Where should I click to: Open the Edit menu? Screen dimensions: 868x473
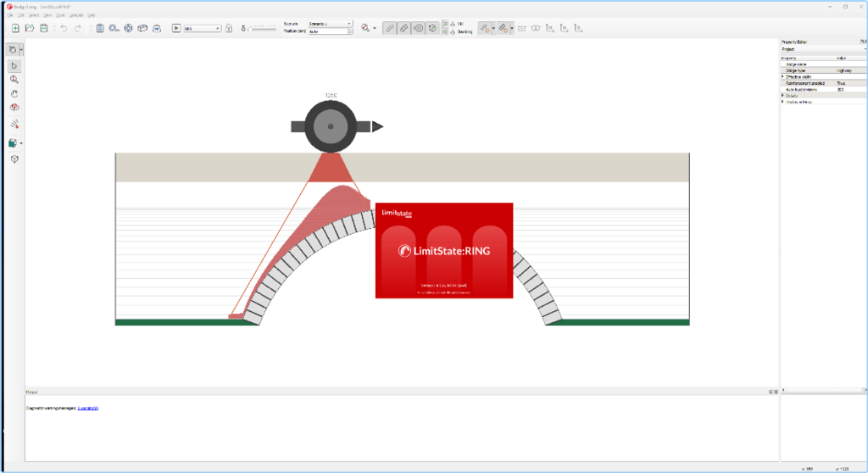tap(21, 15)
